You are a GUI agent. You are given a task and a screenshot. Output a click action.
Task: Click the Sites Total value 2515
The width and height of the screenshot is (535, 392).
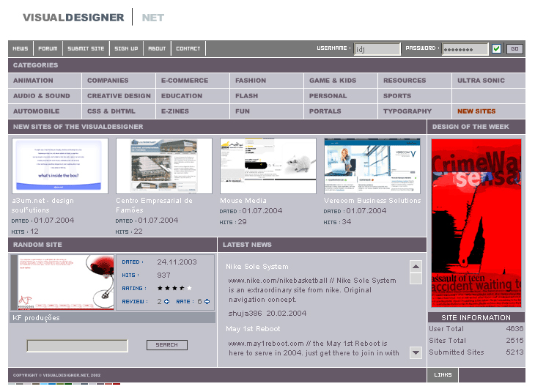[x=514, y=340]
